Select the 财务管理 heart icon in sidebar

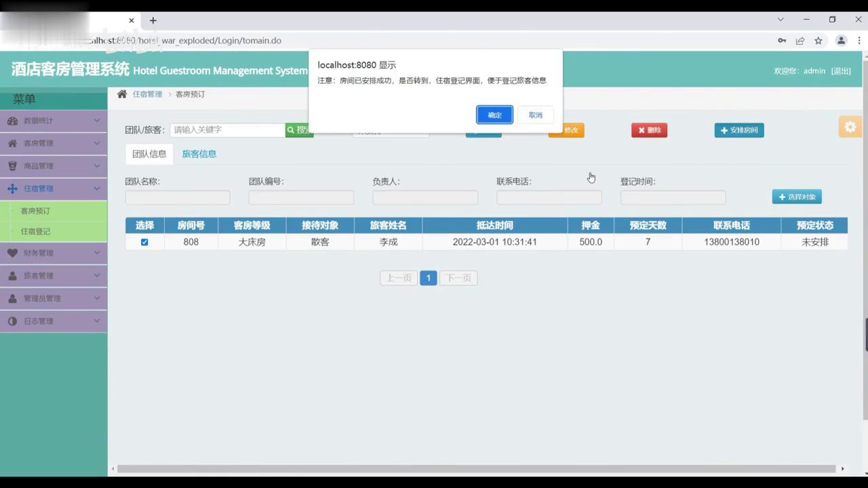click(12, 253)
